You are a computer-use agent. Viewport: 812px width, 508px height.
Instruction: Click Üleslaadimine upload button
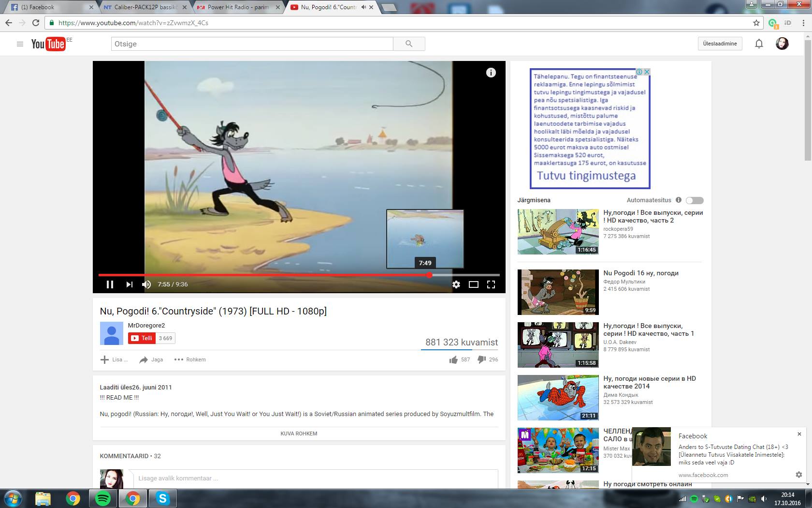click(x=720, y=44)
